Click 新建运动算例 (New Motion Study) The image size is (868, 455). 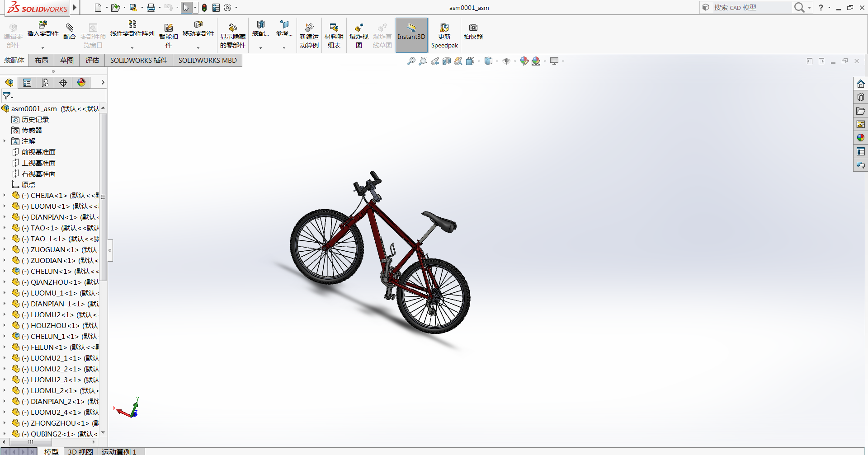[x=309, y=35]
